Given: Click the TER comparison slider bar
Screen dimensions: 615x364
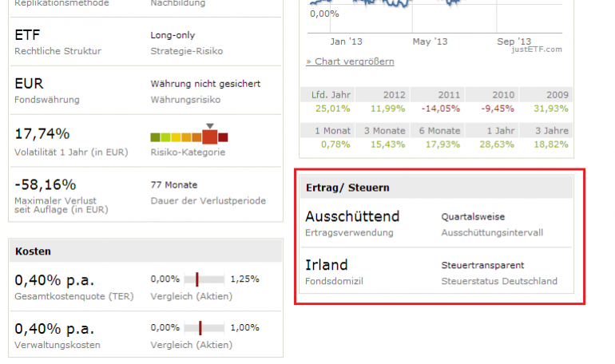Looking at the screenshot, I should click(204, 279).
